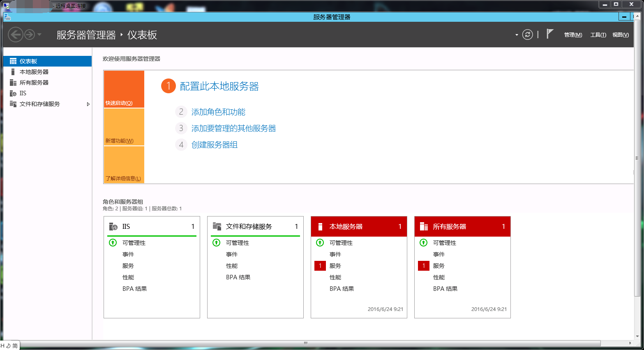
Task: Open dropdown arrow left of refresh icon
Action: click(517, 35)
